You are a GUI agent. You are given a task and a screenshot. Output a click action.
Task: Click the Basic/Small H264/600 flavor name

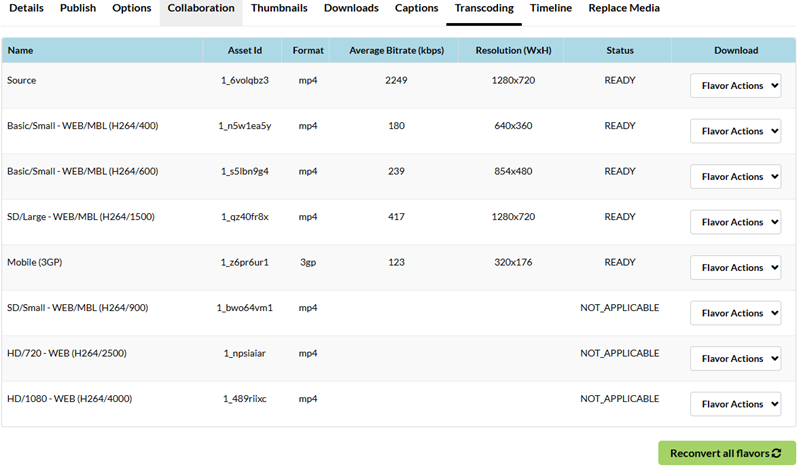tap(83, 171)
